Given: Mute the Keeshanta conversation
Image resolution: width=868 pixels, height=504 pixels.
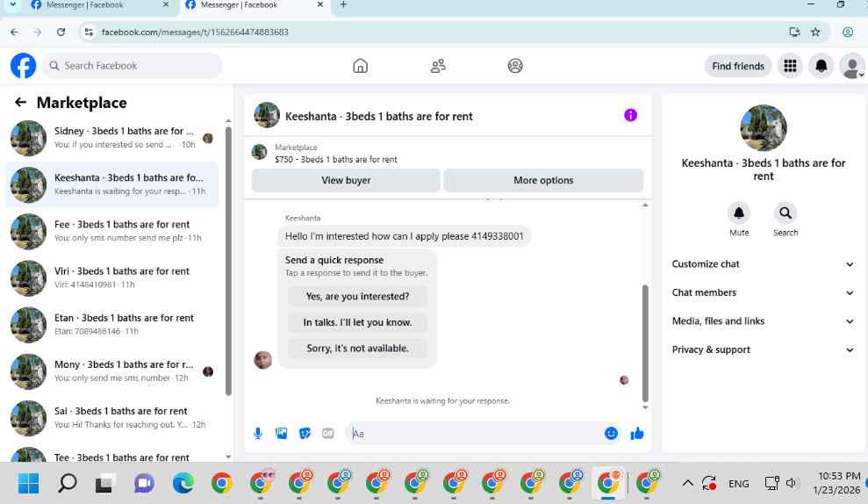Looking at the screenshot, I should [739, 212].
